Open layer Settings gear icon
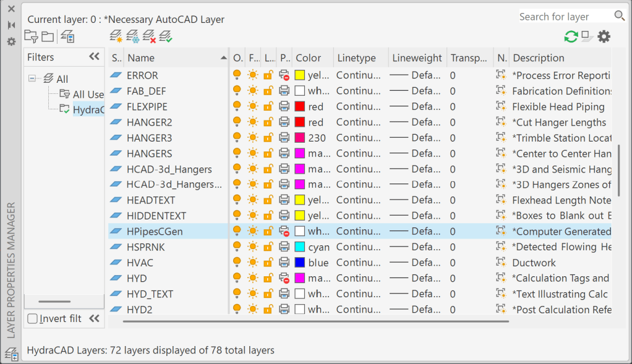Viewport: 632px width, 364px height. coord(604,36)
